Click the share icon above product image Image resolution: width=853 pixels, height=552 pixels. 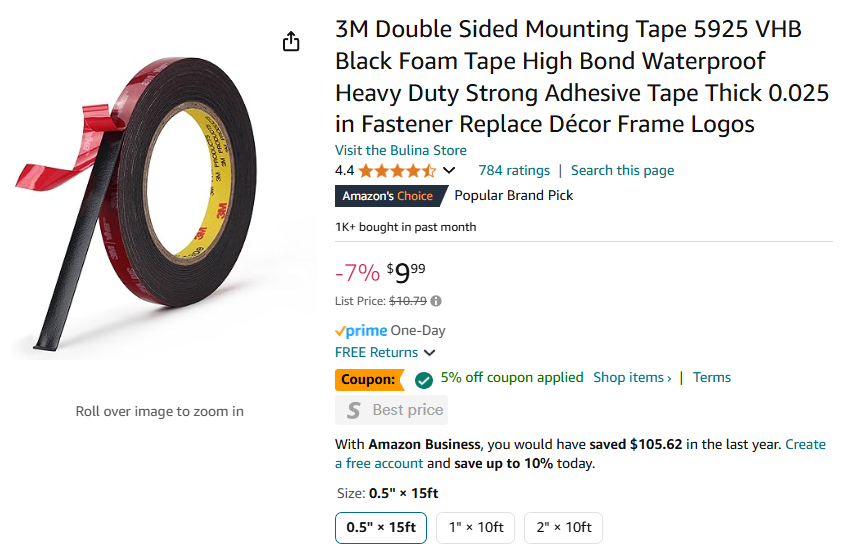[291, 41]
